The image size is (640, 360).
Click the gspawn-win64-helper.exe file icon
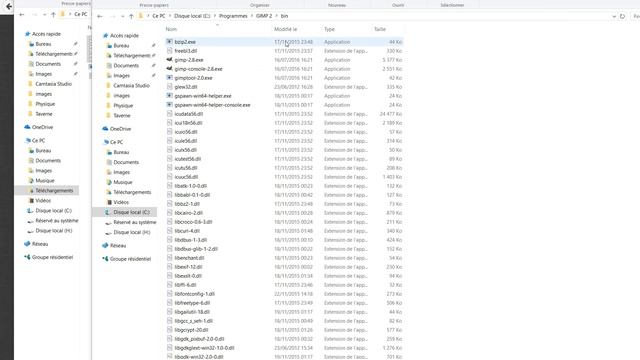click(x=169, y=96)
